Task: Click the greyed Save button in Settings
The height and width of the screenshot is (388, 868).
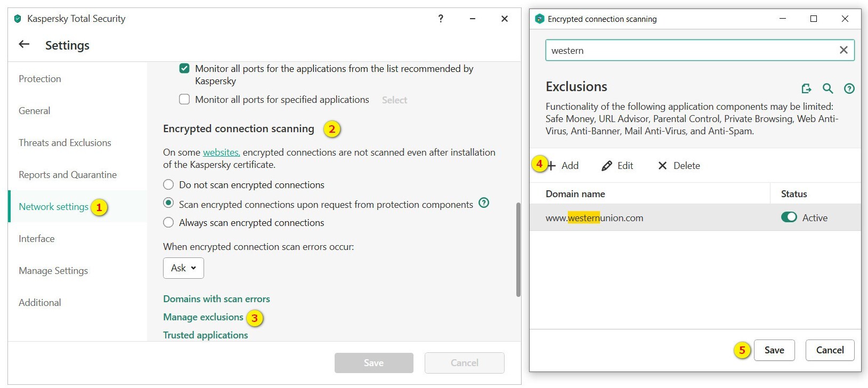Action: tap(374, 363)
